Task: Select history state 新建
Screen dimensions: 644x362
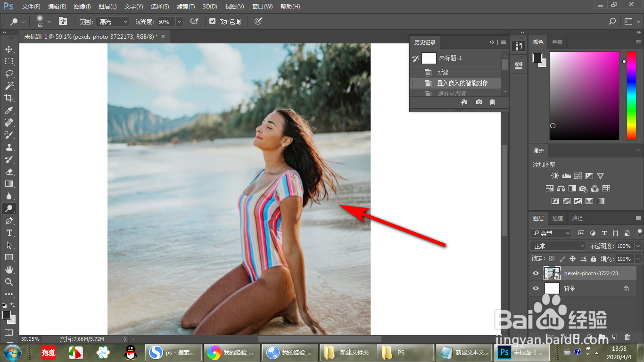Action: point(456,73)
